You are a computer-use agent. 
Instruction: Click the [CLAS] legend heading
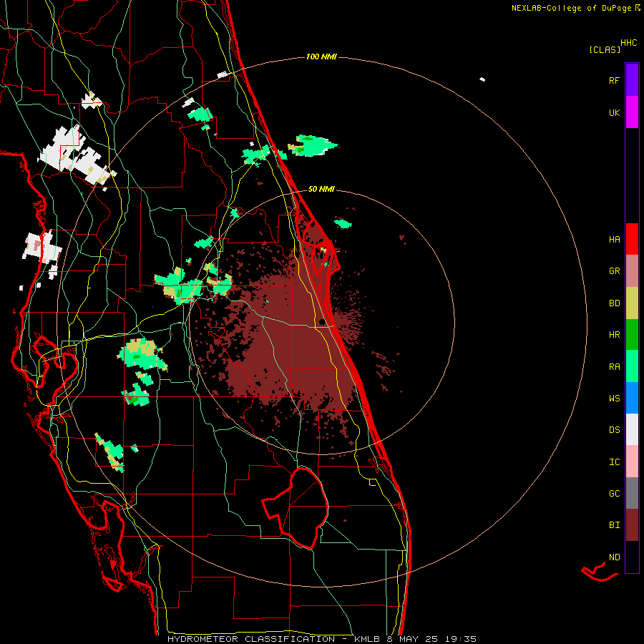[x=604, y=49]
